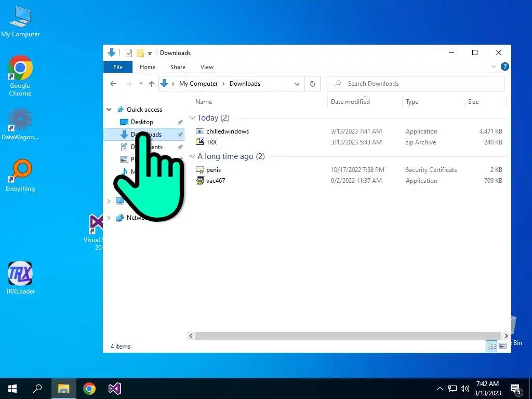Click the Search Downloads field
Viewport: 532px width, 399px height.
click(415, 84)
